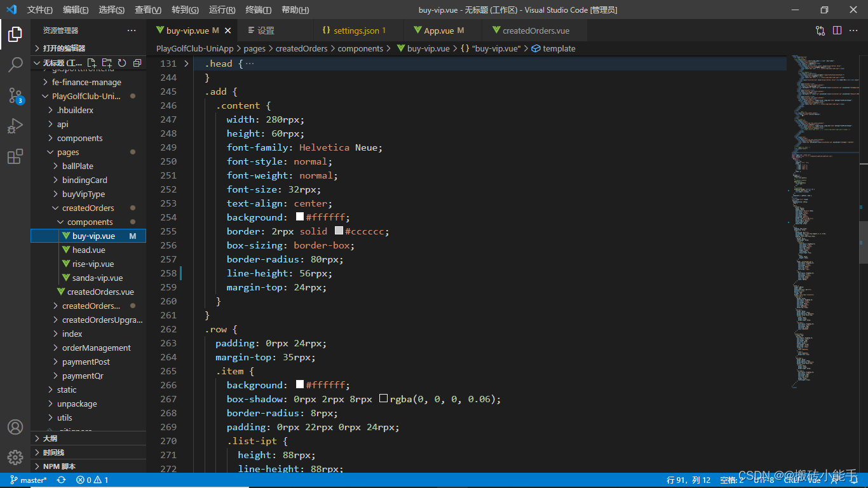Click the rgba box-shadow color swatch

tap(384, 398)
